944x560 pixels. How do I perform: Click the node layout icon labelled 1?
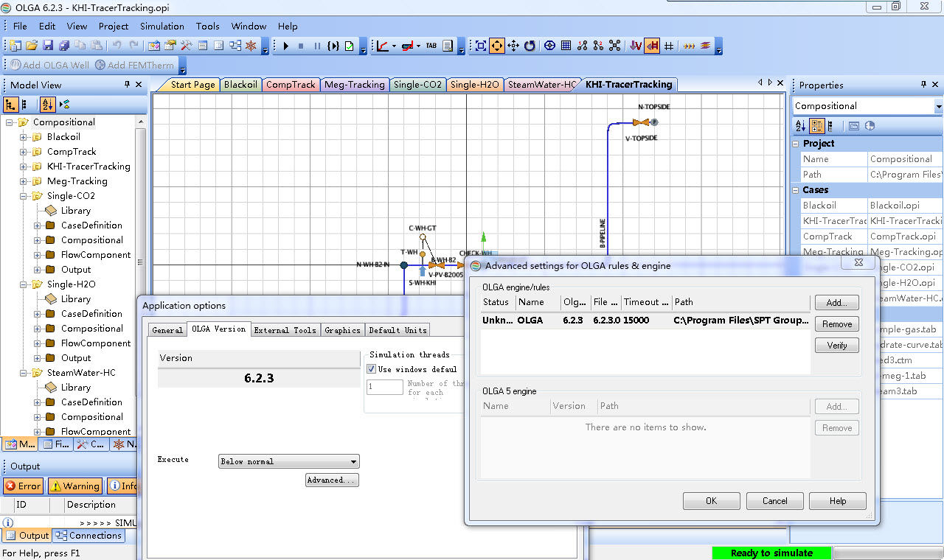(x=582, y=46)
